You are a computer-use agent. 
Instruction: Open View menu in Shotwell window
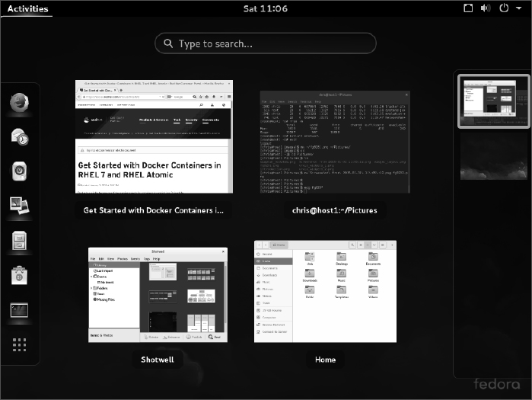[x=110, y=259]
